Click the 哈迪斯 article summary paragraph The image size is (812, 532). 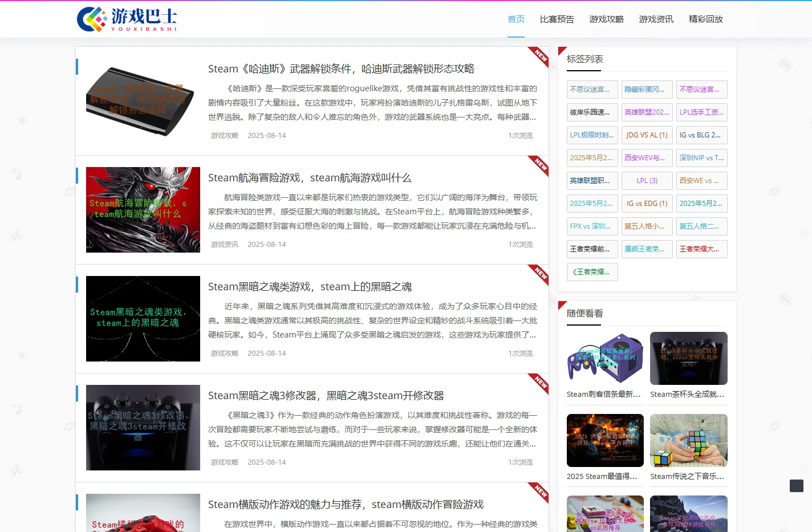pos(373,103)
